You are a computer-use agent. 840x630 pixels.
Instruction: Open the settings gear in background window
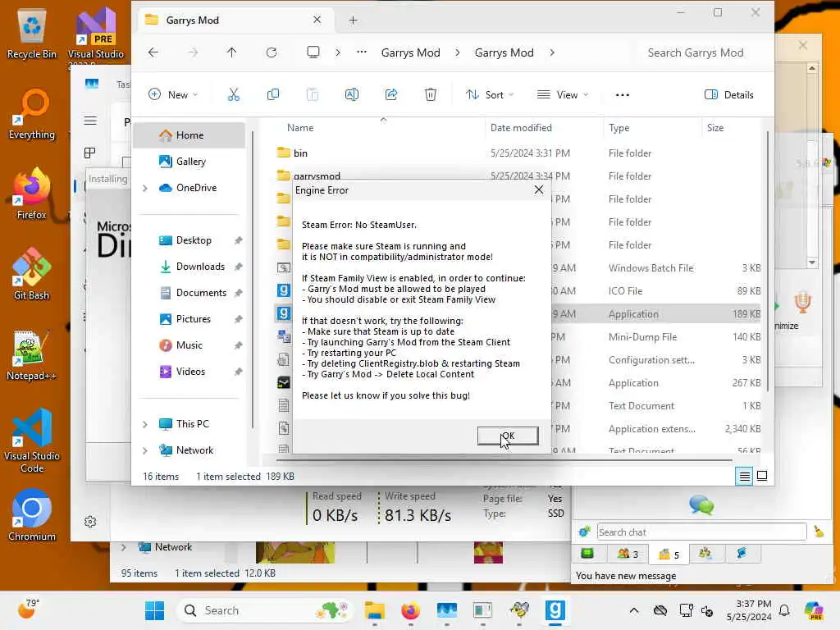90,522
